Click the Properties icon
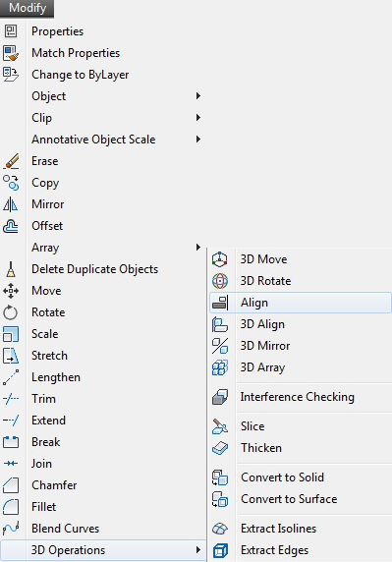 click(11, 31)
